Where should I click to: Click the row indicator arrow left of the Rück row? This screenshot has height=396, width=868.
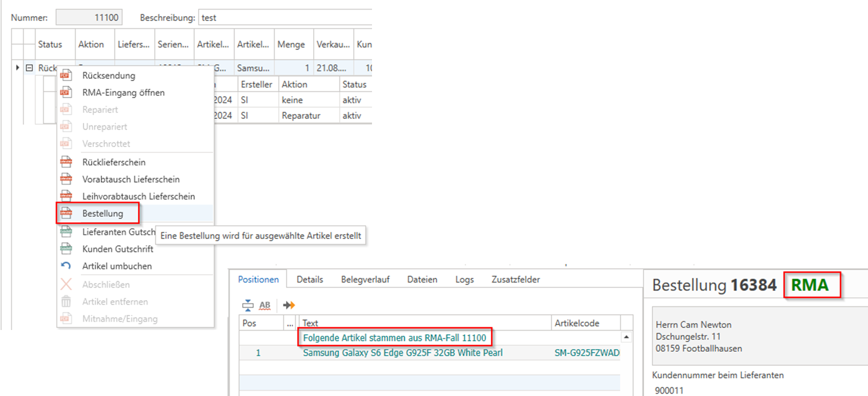tap(18, 68)
